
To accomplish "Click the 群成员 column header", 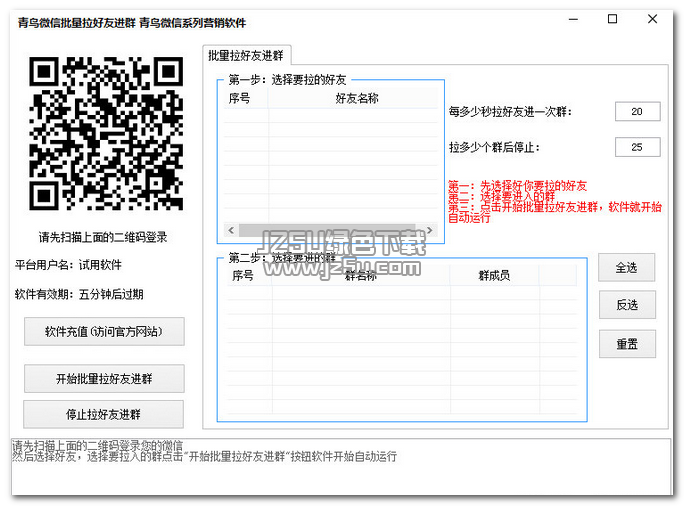I will [x=494, y=275].
